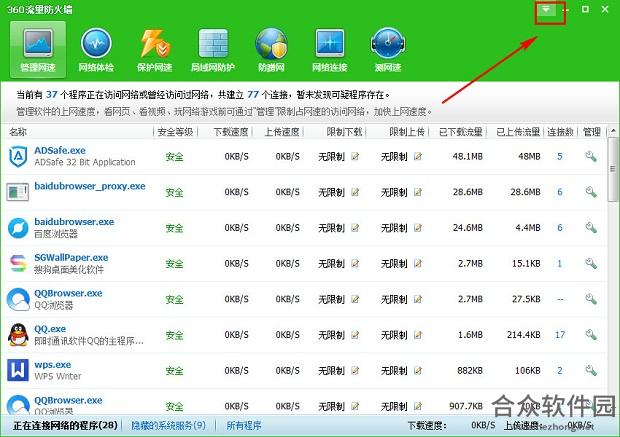
Task: Open the 防蹭网 anti-leech tool
Action: point(271,49)
